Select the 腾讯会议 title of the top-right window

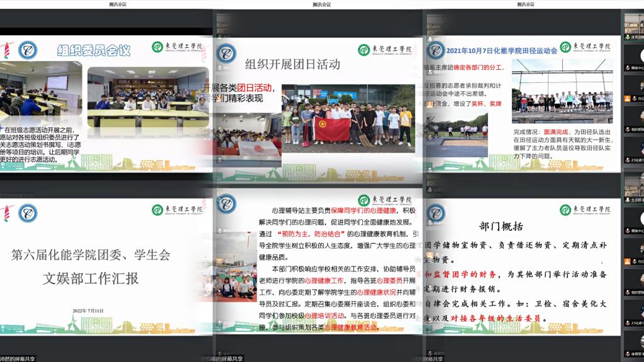point(526,4)
